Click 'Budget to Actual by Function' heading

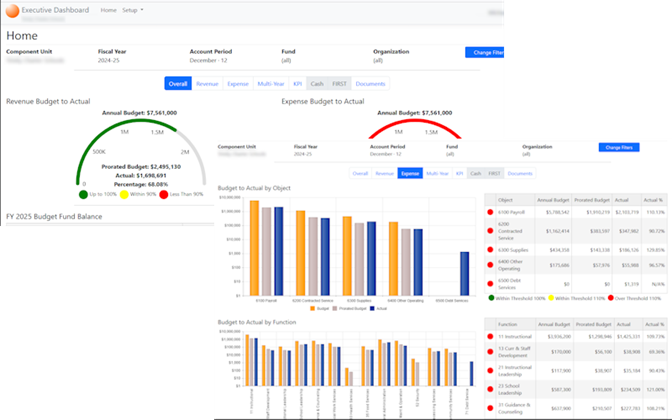tap(257, 322)
